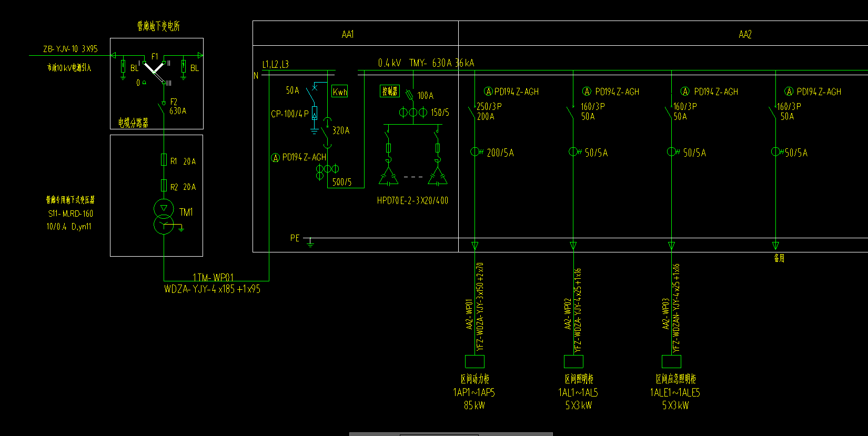Click the 管廊专用地下式变压器 text
The width and height of the screenshot is (868, 436).
[x=70, y=200]
